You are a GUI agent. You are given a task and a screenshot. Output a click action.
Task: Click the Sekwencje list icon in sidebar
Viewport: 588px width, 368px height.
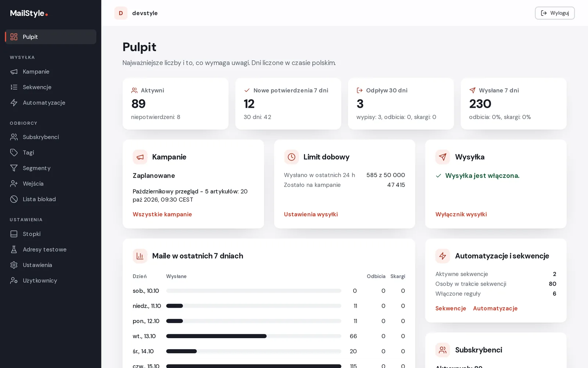[14, 87]
